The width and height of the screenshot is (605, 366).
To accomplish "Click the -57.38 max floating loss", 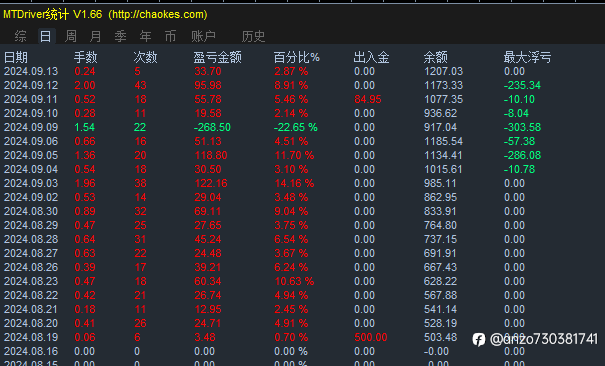I will 519,141.
